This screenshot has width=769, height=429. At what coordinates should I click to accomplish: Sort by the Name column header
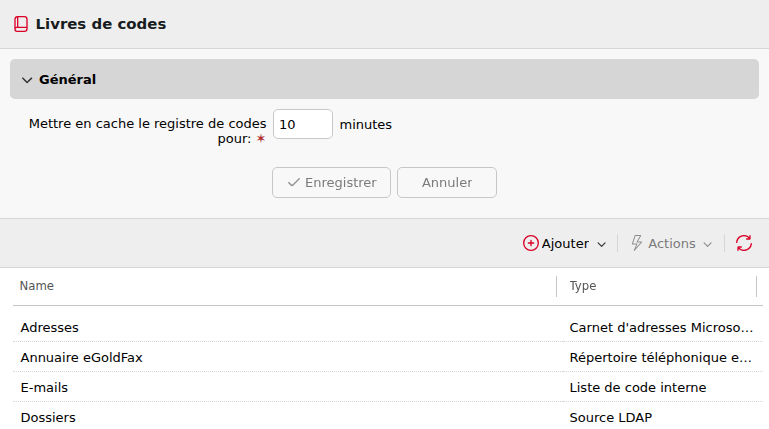click(37, 286)
